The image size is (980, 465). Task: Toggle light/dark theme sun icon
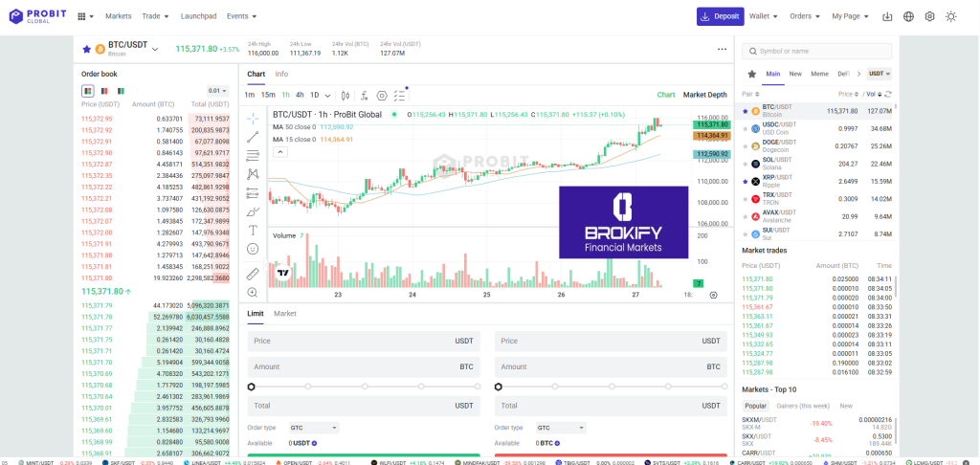coord(951,16)
